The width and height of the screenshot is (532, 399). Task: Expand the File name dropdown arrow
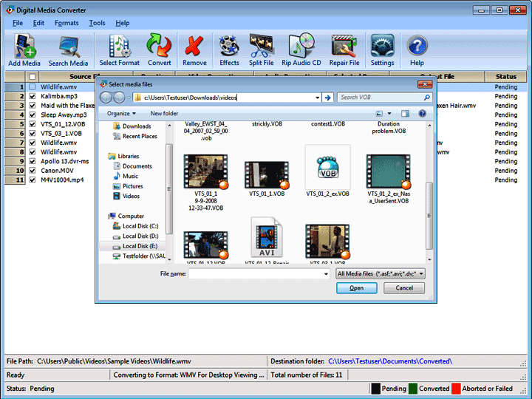[x=326, y=274]
